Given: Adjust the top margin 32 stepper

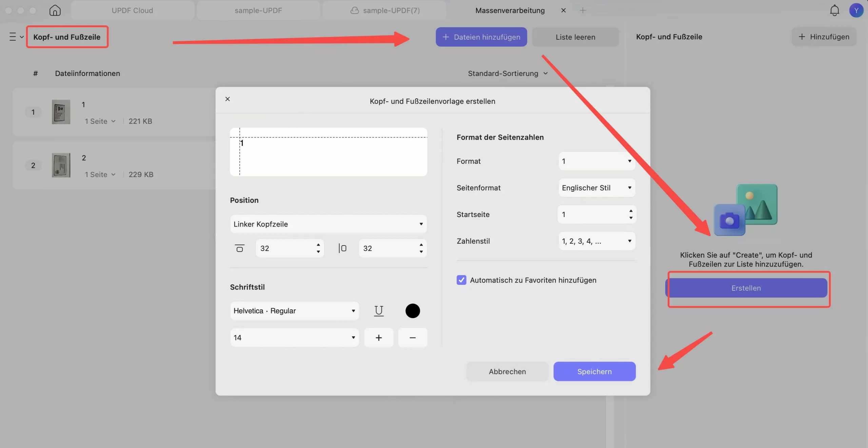Looking at the screenshot, I should [x=318, y=248].
